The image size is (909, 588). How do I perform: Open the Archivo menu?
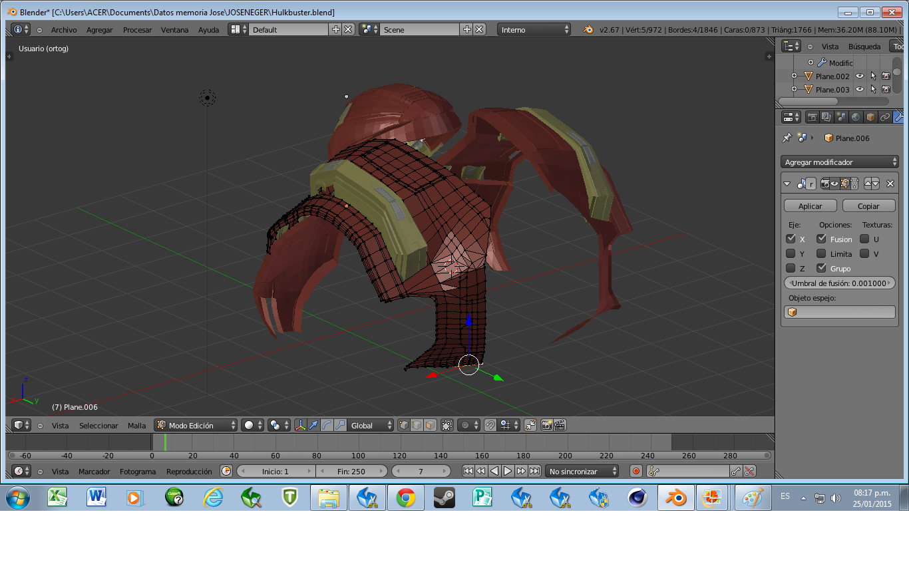(64, 30)
